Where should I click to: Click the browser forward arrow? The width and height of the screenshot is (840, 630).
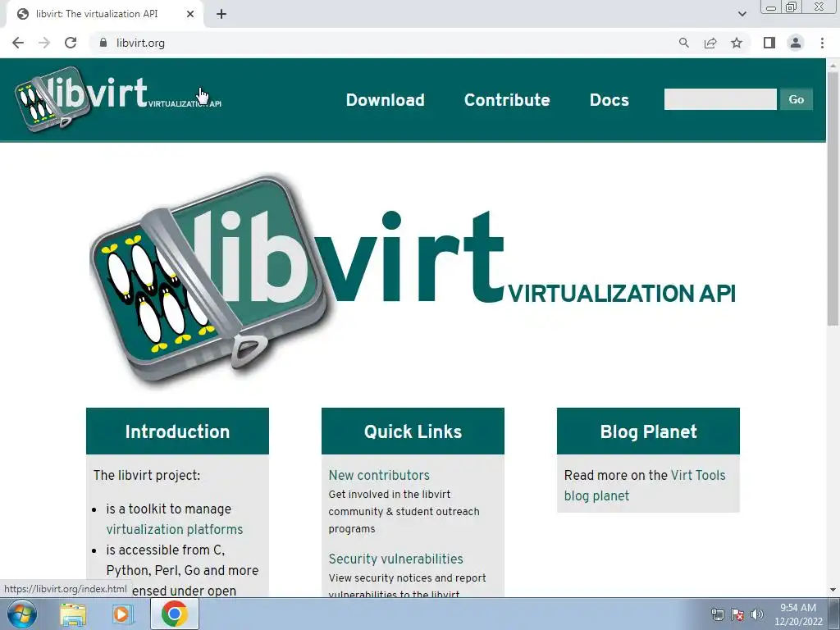[x=44, y=43]
